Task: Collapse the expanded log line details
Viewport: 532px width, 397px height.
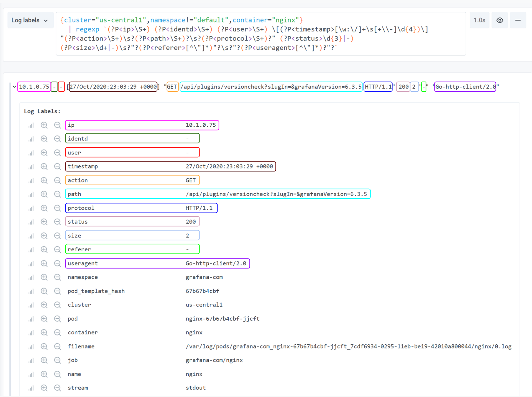Action: pyautogui.click(x=14, y=87)
